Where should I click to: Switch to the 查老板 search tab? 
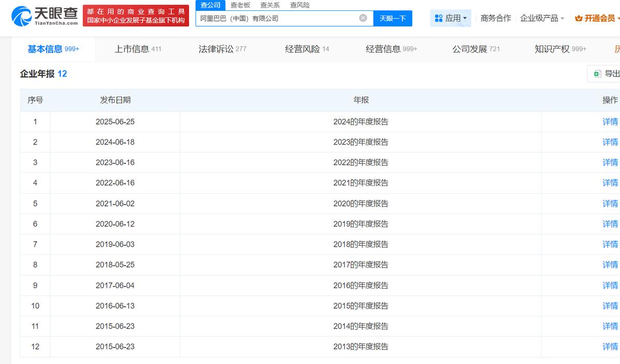point(240,5)
